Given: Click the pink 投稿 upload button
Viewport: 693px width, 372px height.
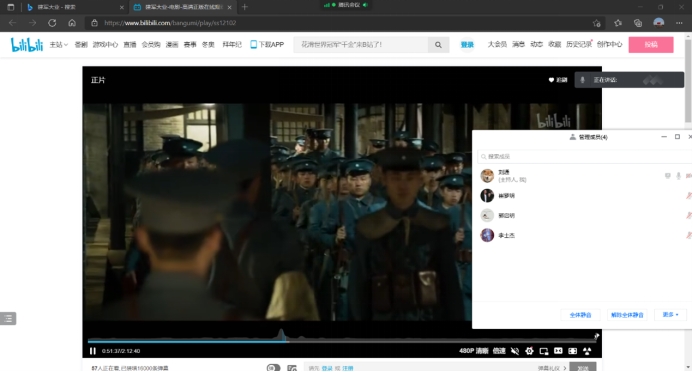Looking at the screenshot, I should (651, 45).
